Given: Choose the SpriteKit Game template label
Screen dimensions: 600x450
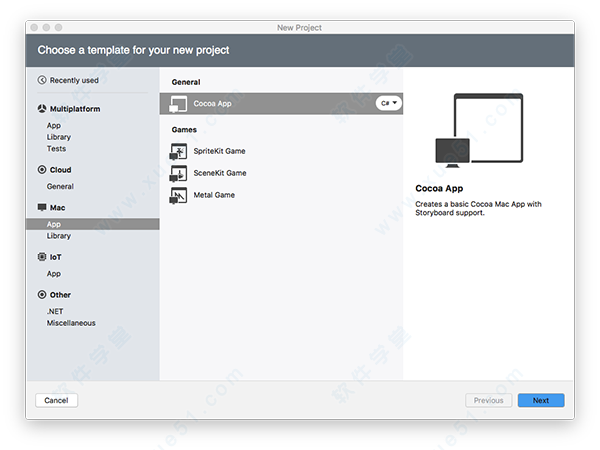Looking at the screenshot, I should click(x=219, y=151).
